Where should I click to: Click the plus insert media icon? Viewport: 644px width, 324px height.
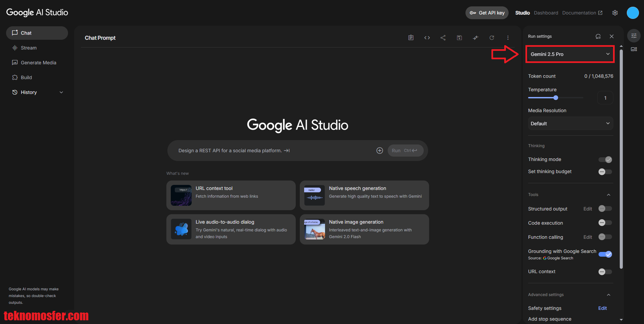[x=380, y=151]
